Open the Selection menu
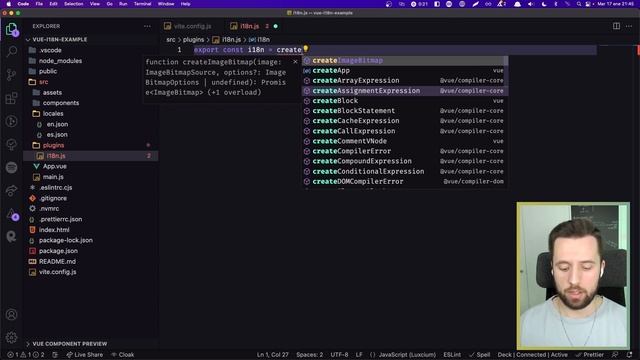 [73, 4]
